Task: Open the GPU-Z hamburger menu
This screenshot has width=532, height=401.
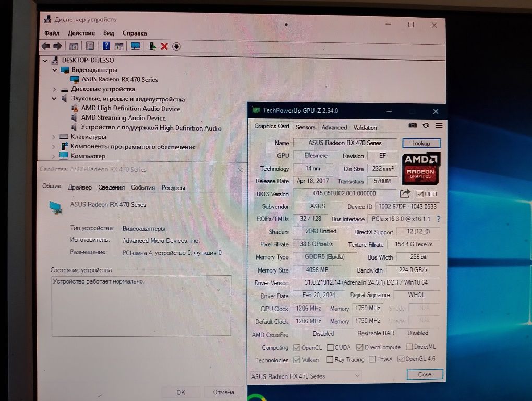Action: tap(439, 125)
